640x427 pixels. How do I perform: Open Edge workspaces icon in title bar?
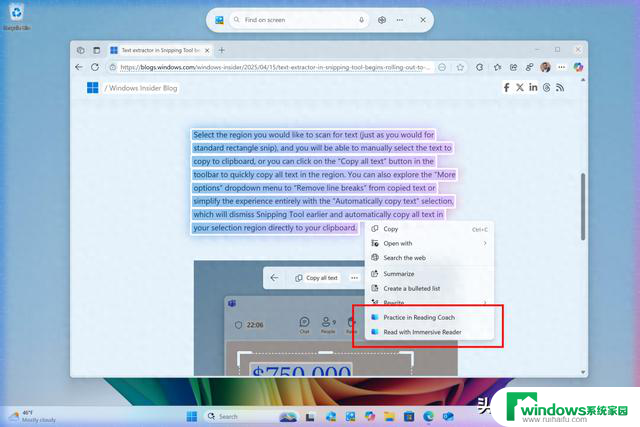(80, 50)
